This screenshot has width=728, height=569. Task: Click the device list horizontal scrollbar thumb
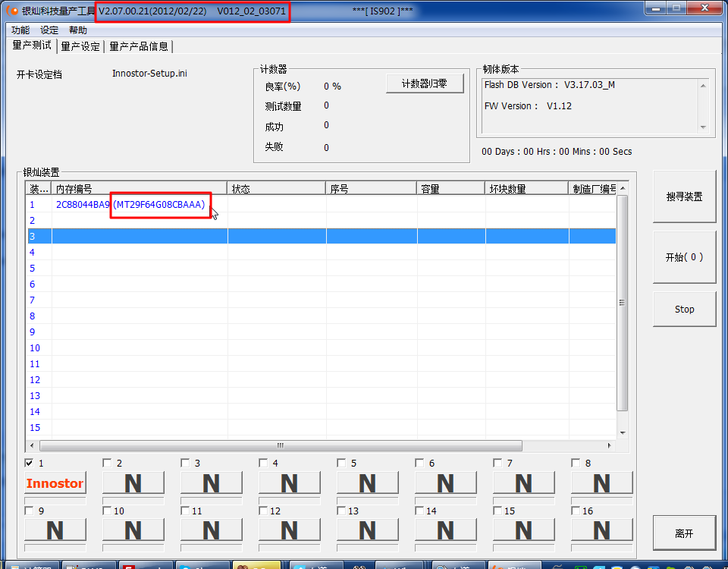tap(281, 445)
